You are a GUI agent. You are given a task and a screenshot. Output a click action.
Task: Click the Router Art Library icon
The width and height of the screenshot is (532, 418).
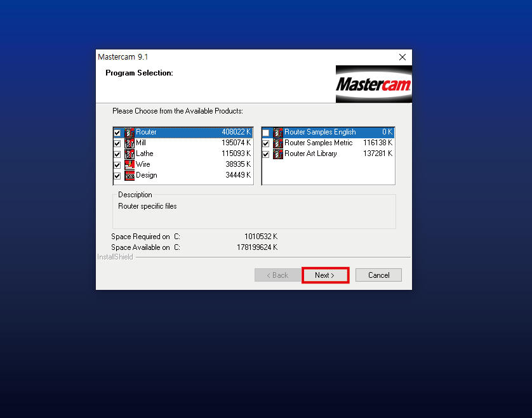coord(278,154)
